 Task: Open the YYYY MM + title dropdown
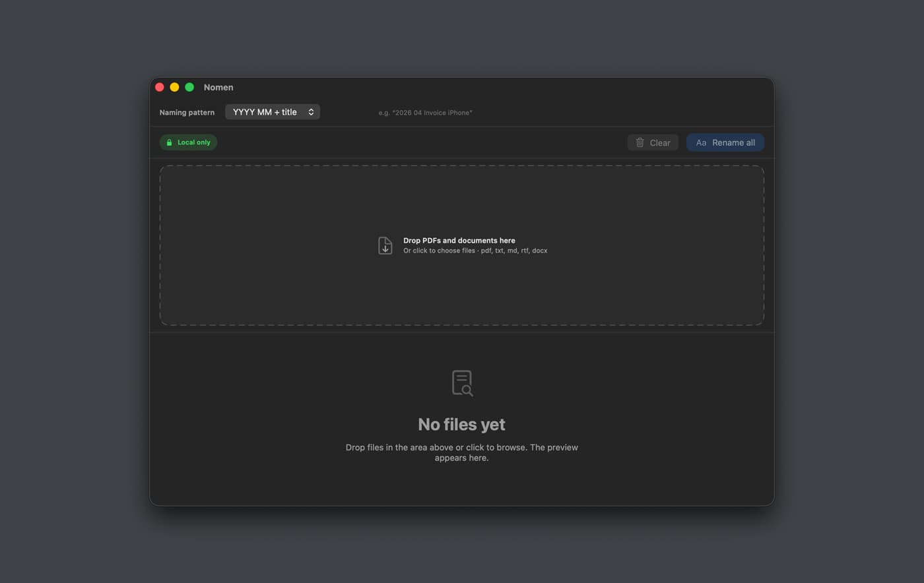(x=272, y=112)
